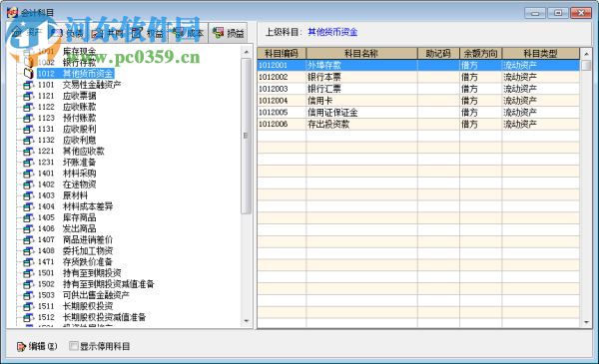This screenshot has width=599, height=364.
Task: Select row 1012001 外埠存款
Action: [418, 65]
